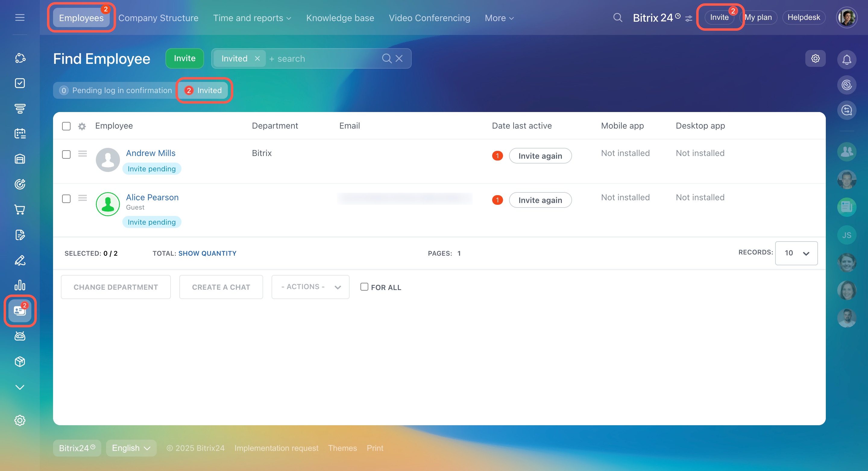Open the shopping cart sidebar icon

coord(20,209)
